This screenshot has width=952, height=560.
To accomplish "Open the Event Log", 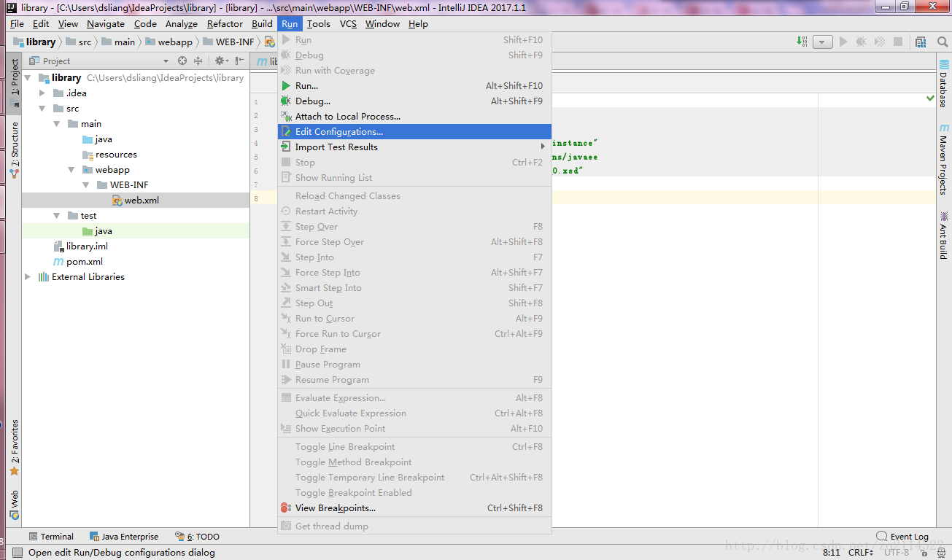I will point(903,536).
